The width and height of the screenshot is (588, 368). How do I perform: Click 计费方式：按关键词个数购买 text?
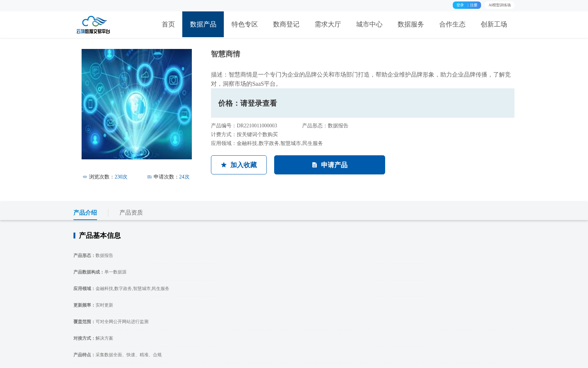(244, 135)
